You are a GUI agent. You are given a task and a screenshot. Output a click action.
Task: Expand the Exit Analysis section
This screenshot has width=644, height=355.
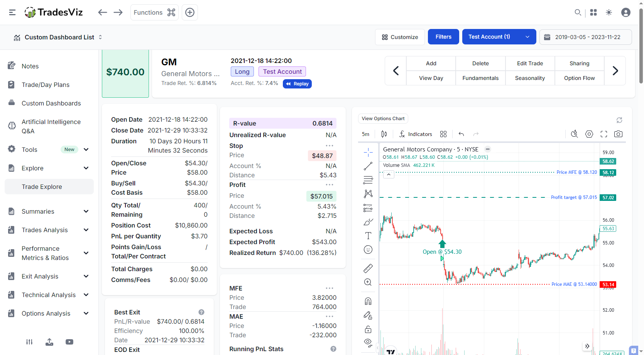pos(49,276)
